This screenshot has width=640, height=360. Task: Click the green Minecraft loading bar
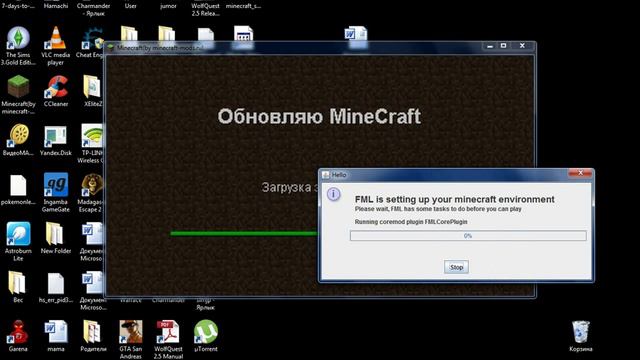point(244,233)
